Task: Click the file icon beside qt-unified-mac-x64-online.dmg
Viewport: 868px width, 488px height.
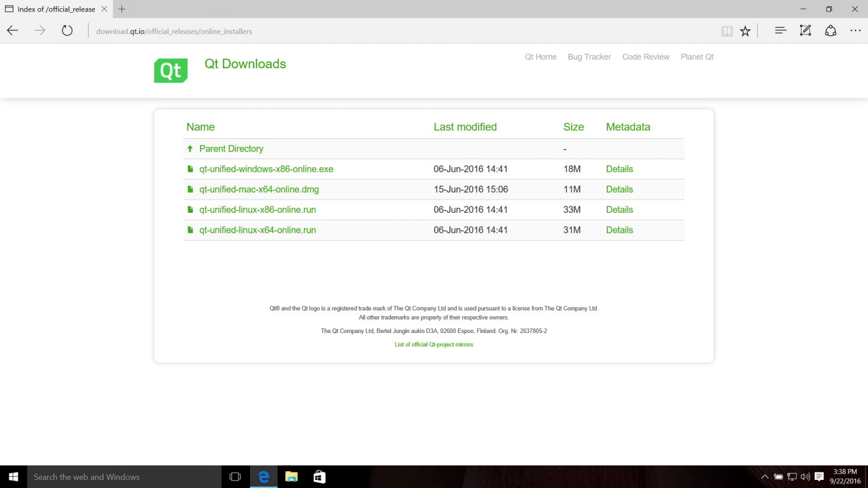Action: [190, 189]
